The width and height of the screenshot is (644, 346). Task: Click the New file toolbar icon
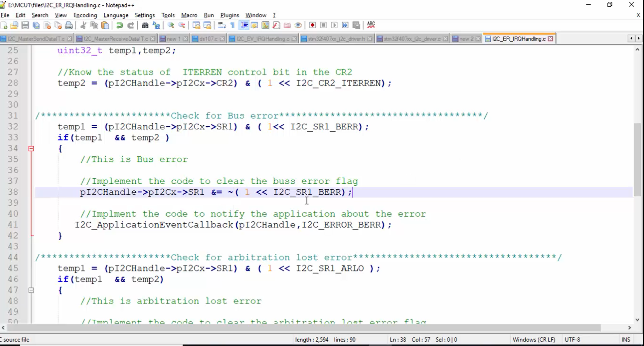coord(4,25)
